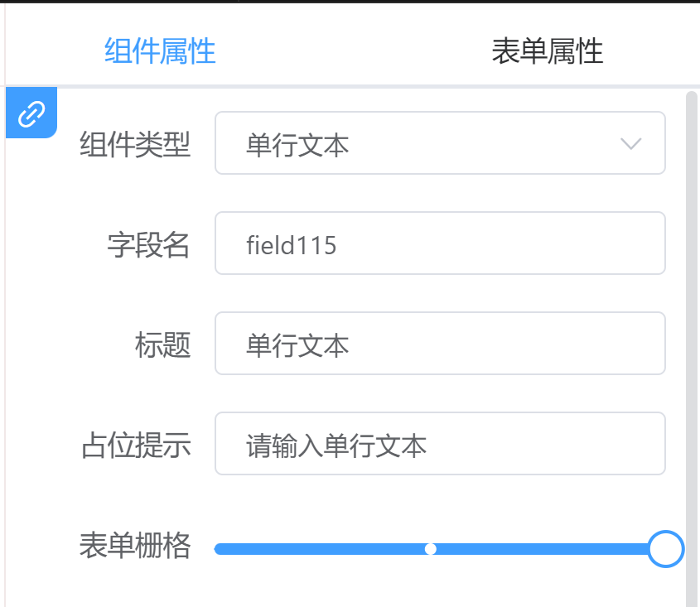
Task: Click the 单行文本 text inside 标题 box
Action: [297, 345]
